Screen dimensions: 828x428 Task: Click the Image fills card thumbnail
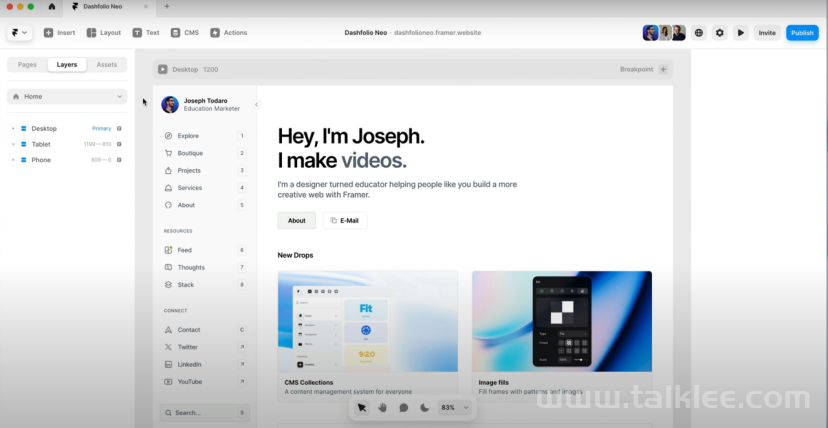[x=562, y=321]
